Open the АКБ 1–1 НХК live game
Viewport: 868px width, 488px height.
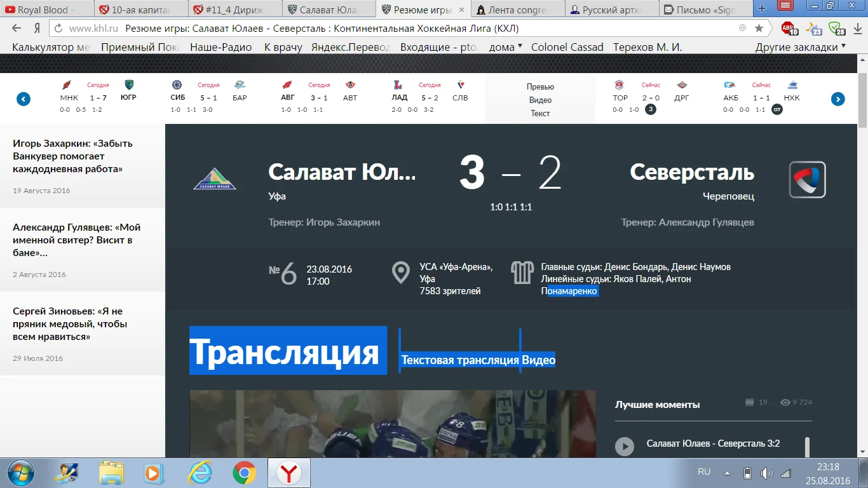click(x=761, y=98)
